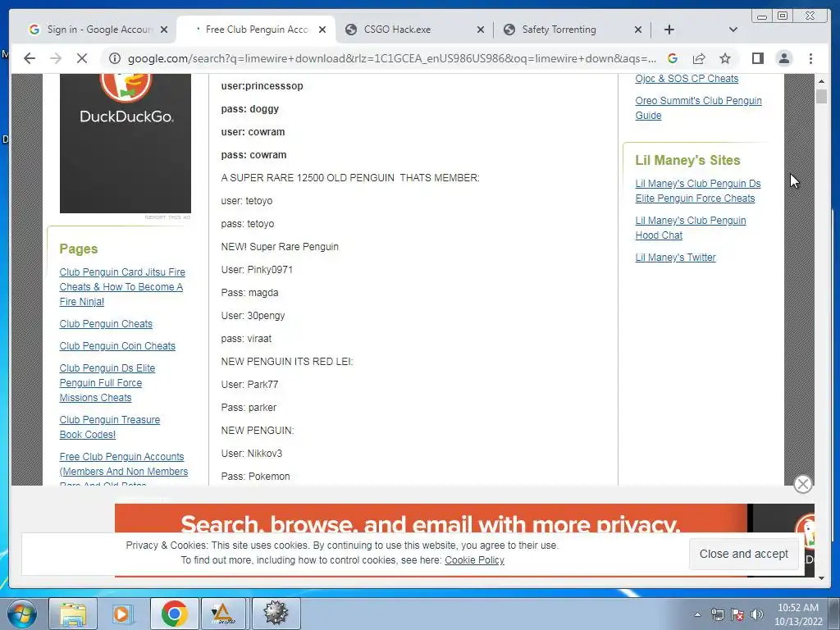The image size is (840, 630).
Task: Open Ojoc & SOS CP Cheats link
Action: coord(687,78)
